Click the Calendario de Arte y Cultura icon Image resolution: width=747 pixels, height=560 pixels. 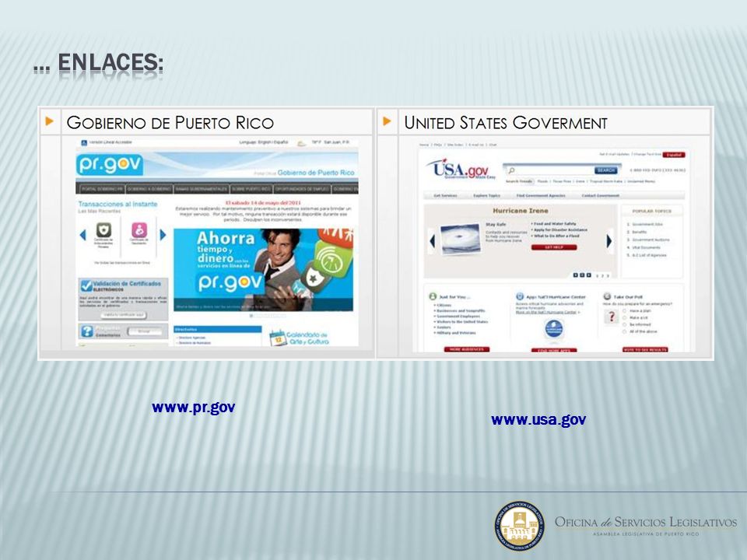(x=277, y=338)
